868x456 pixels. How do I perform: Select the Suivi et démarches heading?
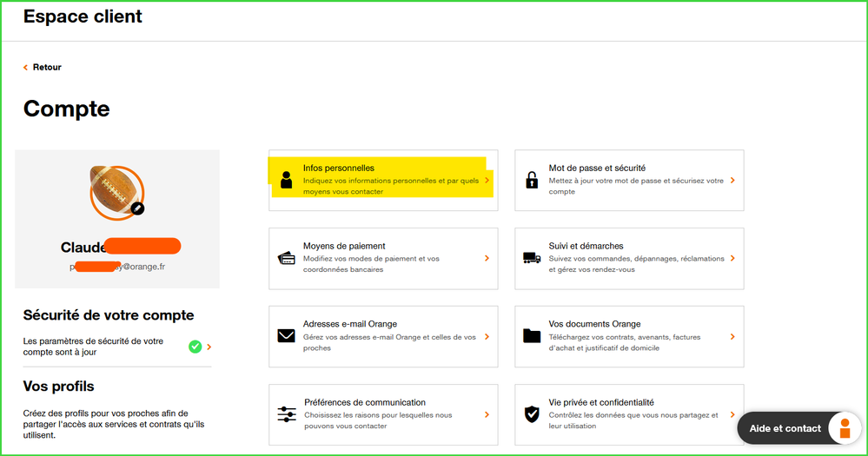click(586, 246)
